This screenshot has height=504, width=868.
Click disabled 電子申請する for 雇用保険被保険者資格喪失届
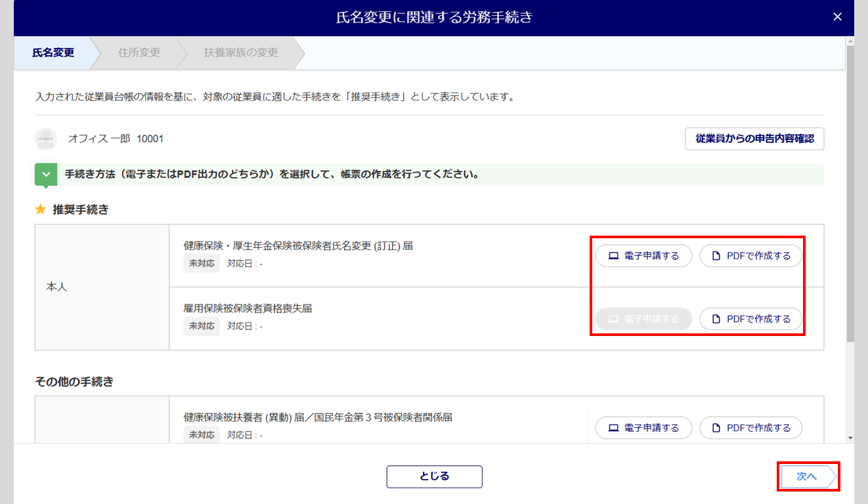click(x=643, y=319)
